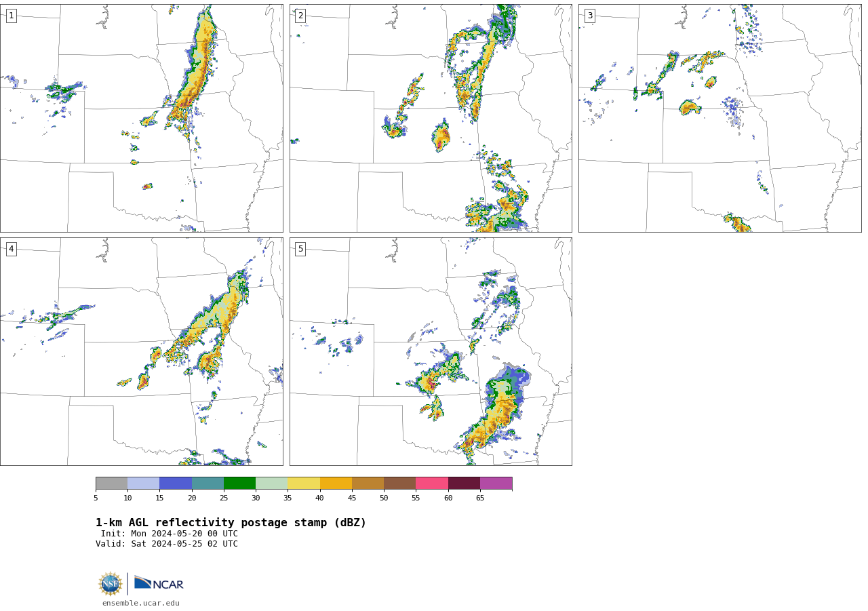Screen dimensions: 868x611
Task: Click the pale green 30-35 dBZ swatch
Action: 272,484
